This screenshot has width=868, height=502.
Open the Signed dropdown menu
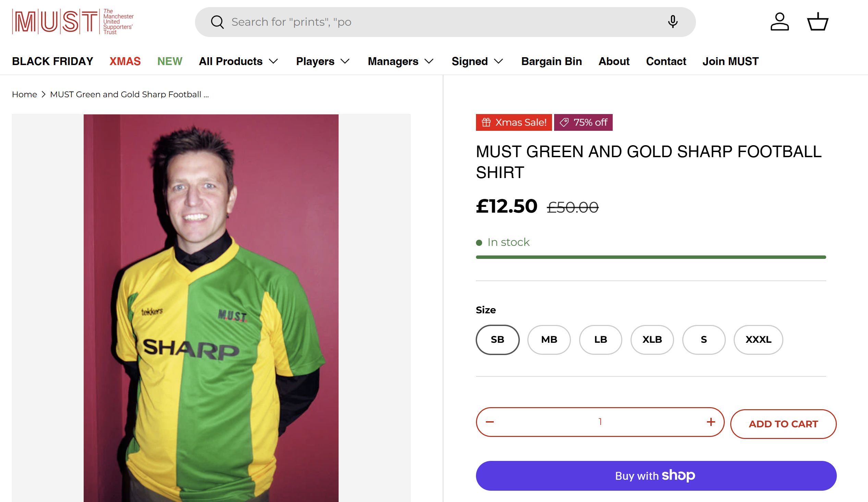coord(477,61)
